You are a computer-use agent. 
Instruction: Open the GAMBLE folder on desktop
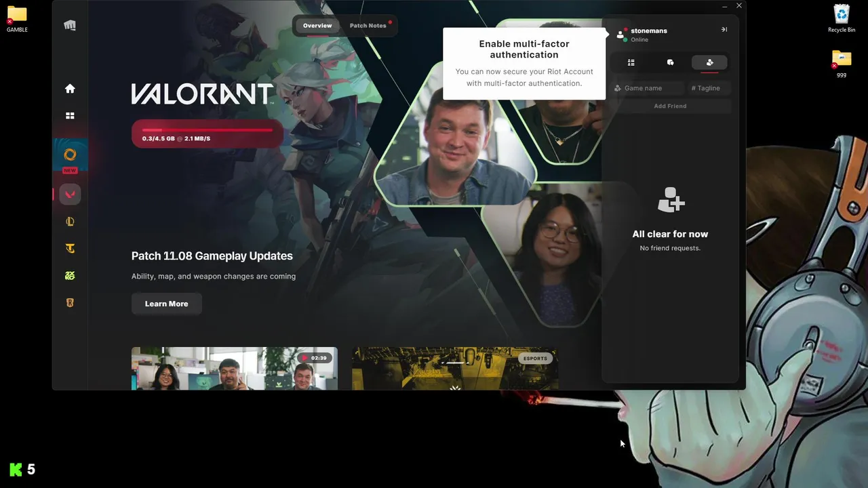pos(17,18)
